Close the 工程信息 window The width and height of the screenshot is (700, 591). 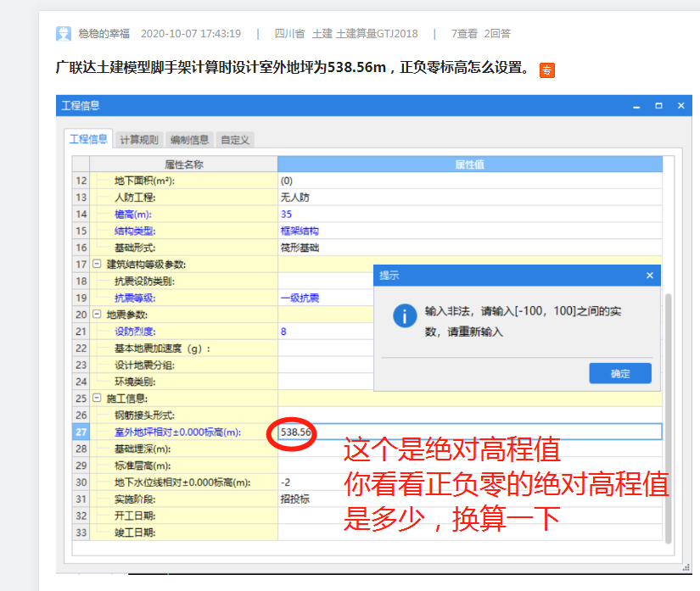680,106
